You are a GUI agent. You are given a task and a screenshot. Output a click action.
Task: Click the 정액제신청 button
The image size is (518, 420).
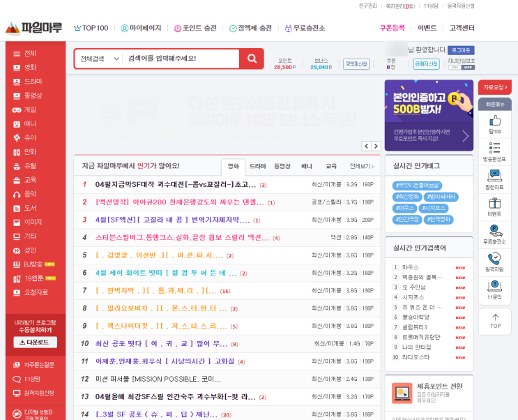coord(356,63)
